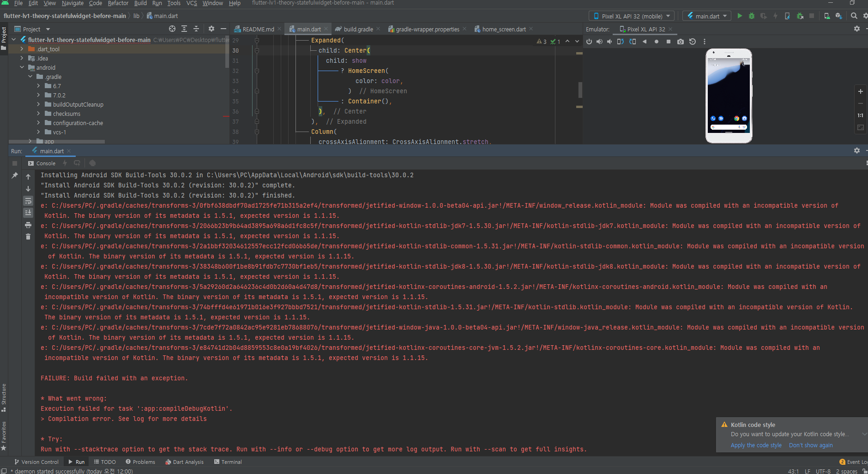Screen dimensions: 868x474
Task: Open SDK Manager icon in toolbar
Action: coord(838,16)
